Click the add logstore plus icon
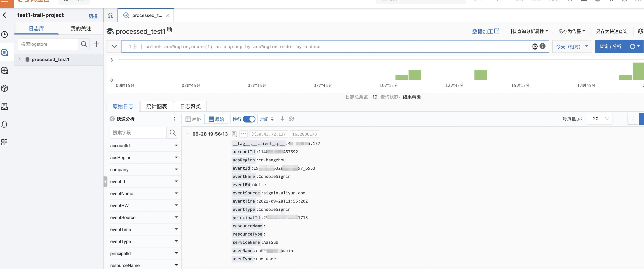Screen dimensions: 644x269 (x=96, y=44)
